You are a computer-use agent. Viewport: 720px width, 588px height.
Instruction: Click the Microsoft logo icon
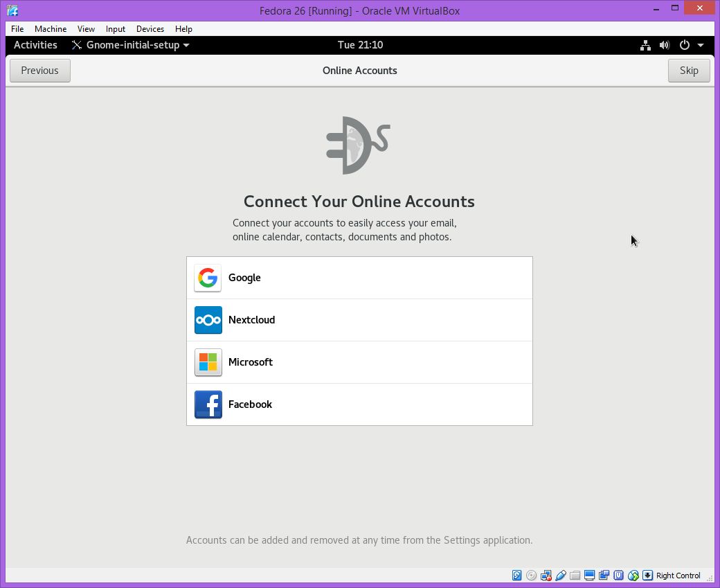[208, 362]
